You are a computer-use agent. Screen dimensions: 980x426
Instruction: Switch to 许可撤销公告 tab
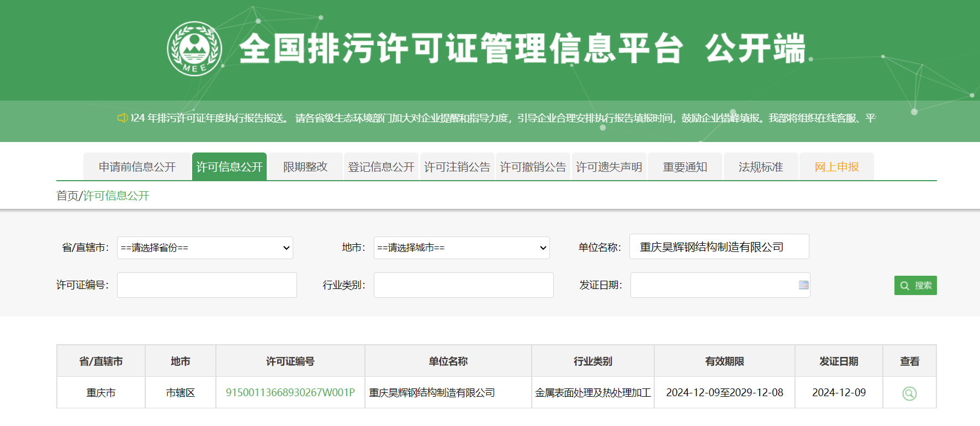coord(533,167)
